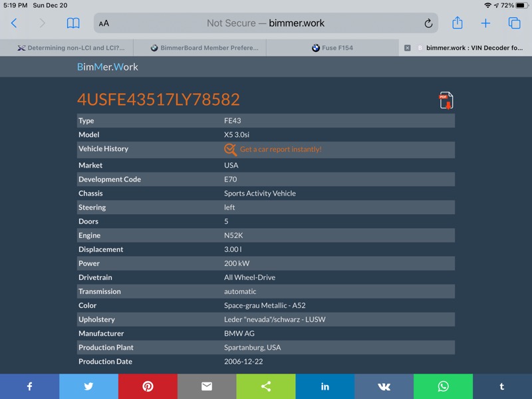Share page via email icon
Screen dimensions: 532x399
coord(207,386)
